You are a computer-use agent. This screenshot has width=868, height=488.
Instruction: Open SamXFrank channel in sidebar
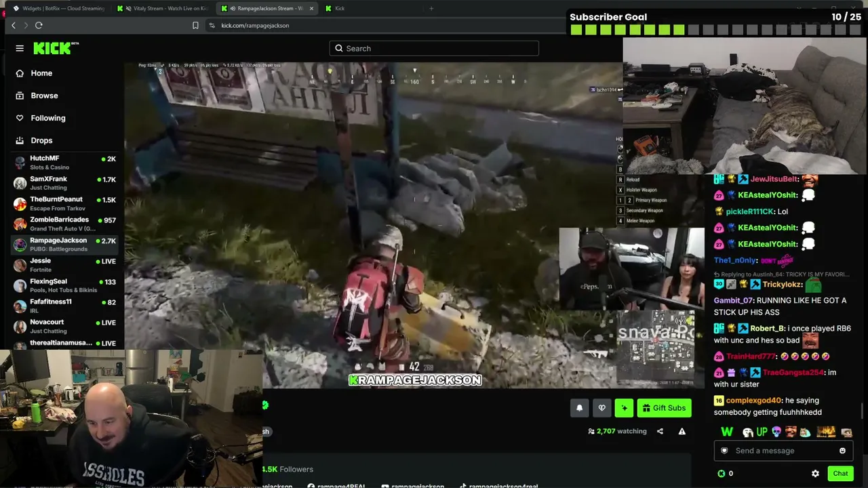coord(64,183)
